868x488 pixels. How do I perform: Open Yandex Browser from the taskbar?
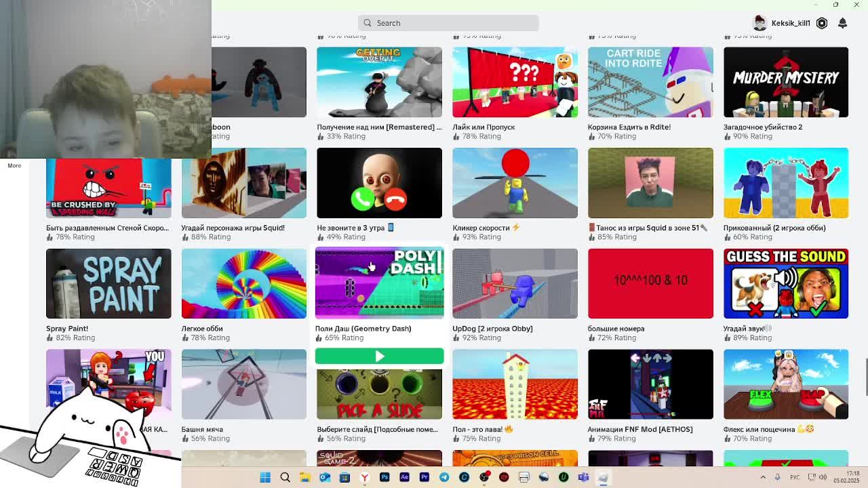(x=365, y=477)
